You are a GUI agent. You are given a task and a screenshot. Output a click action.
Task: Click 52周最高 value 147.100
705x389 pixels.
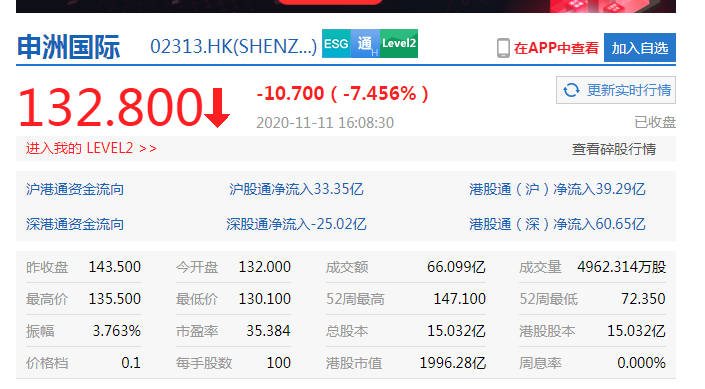[460, 299]
